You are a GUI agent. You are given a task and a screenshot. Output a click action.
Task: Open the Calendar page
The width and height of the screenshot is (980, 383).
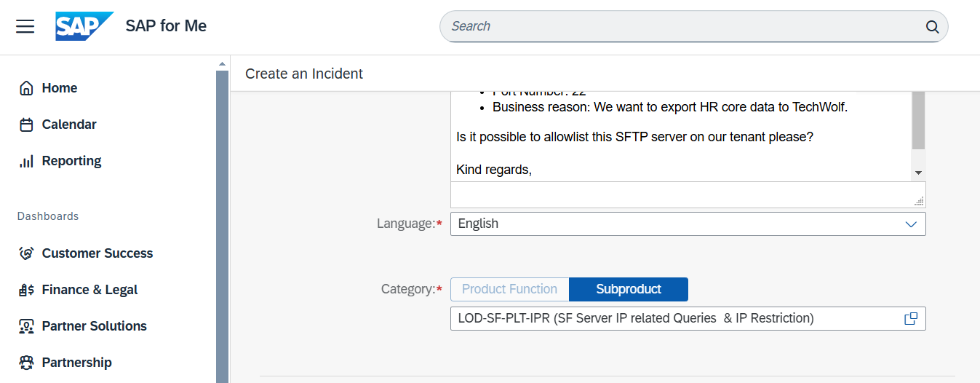69,125
